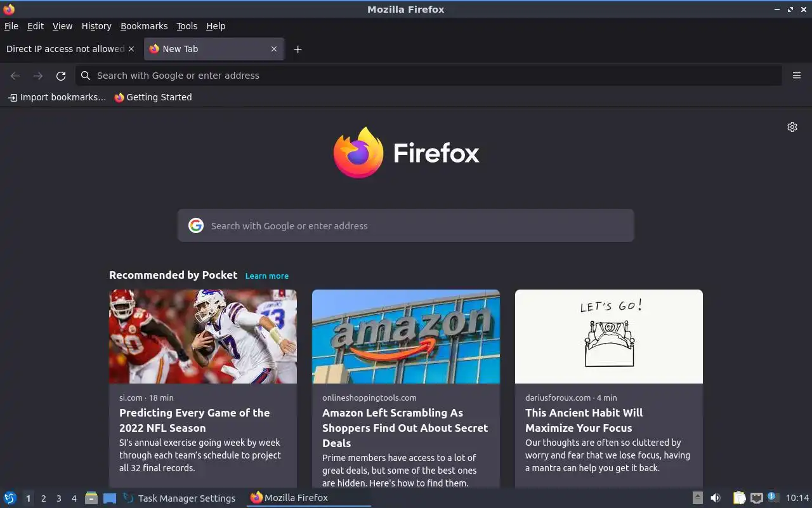Click the search magnifier icon in address bar

click(86, 76)
